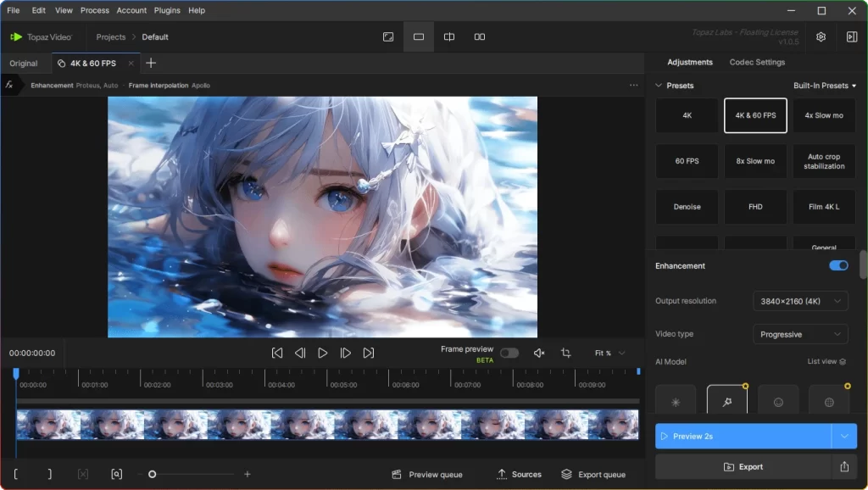868x490 pixels.
Task: Mute audio with the speaker icon
Action: (539, 353)
